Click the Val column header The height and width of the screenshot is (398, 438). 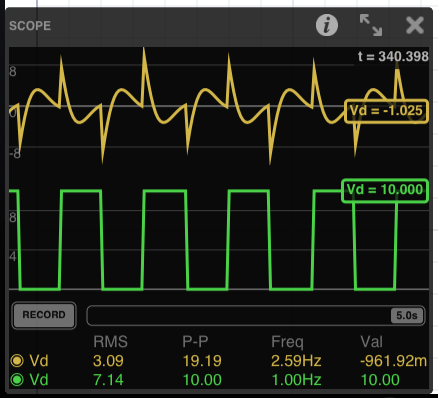(x=371, y=342)
